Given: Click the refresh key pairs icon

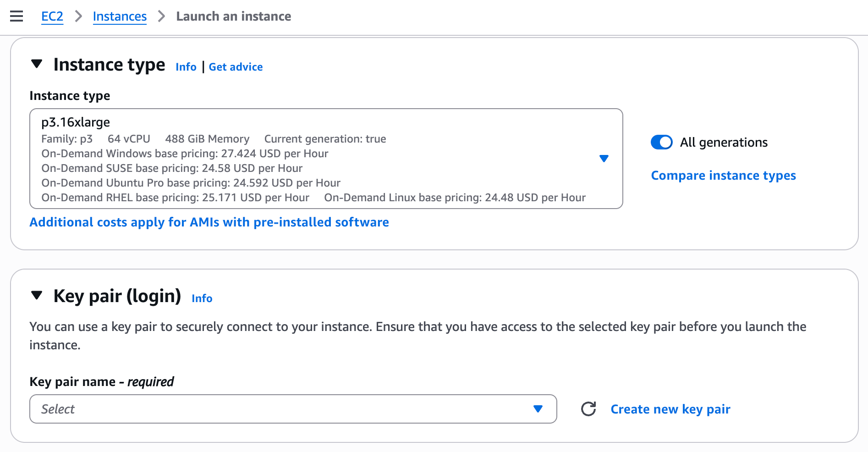Looking at the screenshot, I should tap(588, 409).
